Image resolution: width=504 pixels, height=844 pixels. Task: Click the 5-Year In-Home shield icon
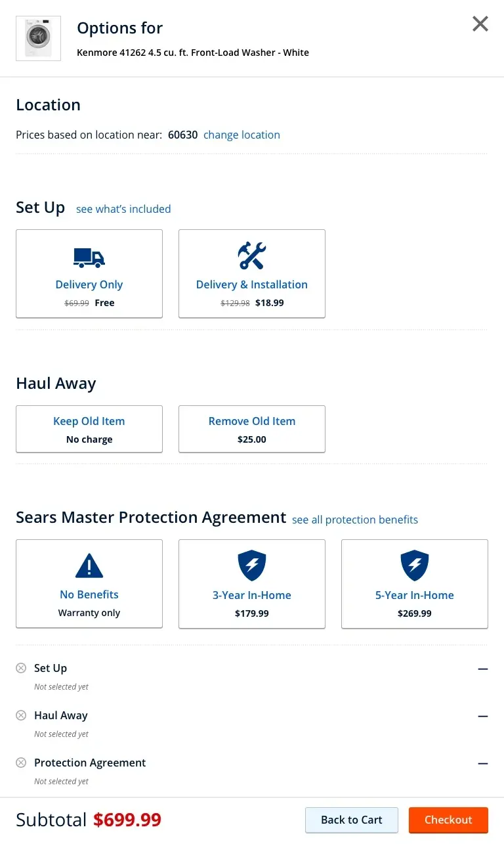pos(415,566)
